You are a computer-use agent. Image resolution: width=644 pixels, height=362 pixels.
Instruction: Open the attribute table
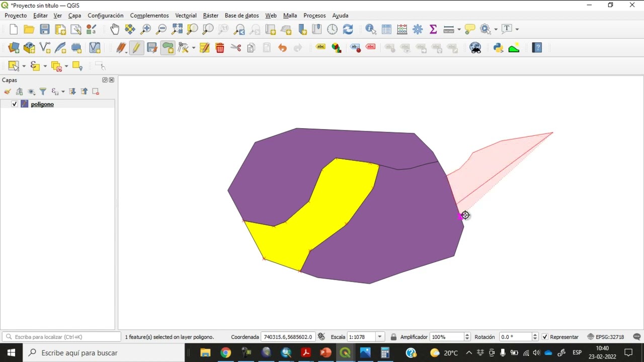click(386, 29)
